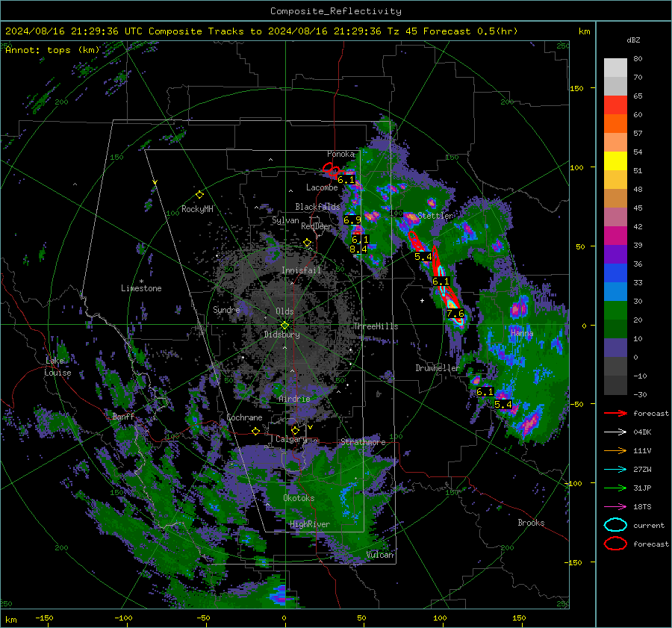The width and height of the screenshot is (672, 628).
Task: Click the Composite_Reflectivity title
Action: point(336,11)
